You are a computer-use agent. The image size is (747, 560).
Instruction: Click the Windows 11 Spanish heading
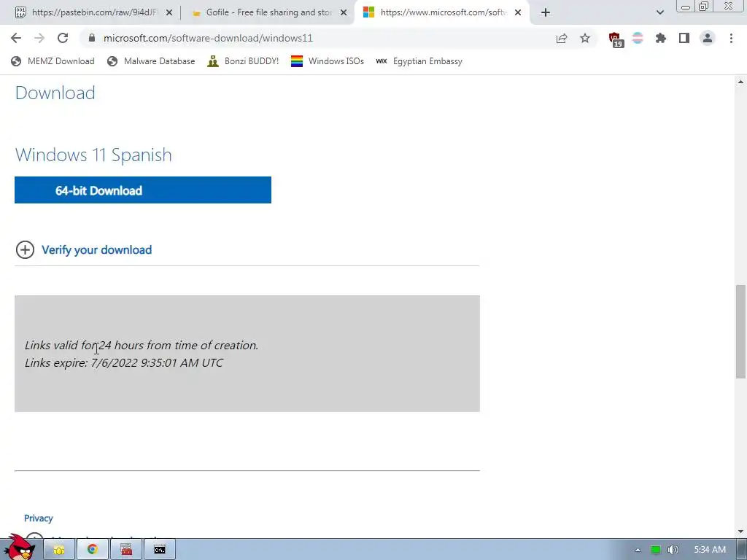click(x=93, y=155)
